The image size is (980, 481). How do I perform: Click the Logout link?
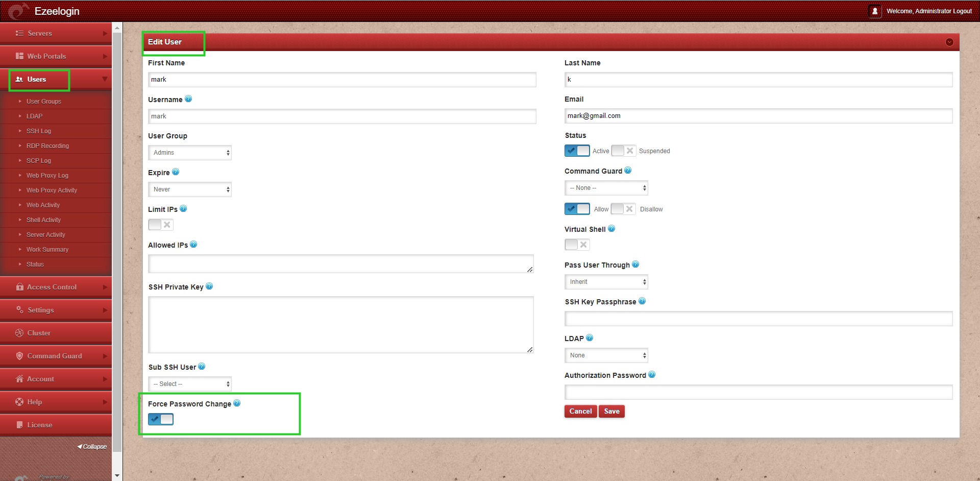(962, 11)
